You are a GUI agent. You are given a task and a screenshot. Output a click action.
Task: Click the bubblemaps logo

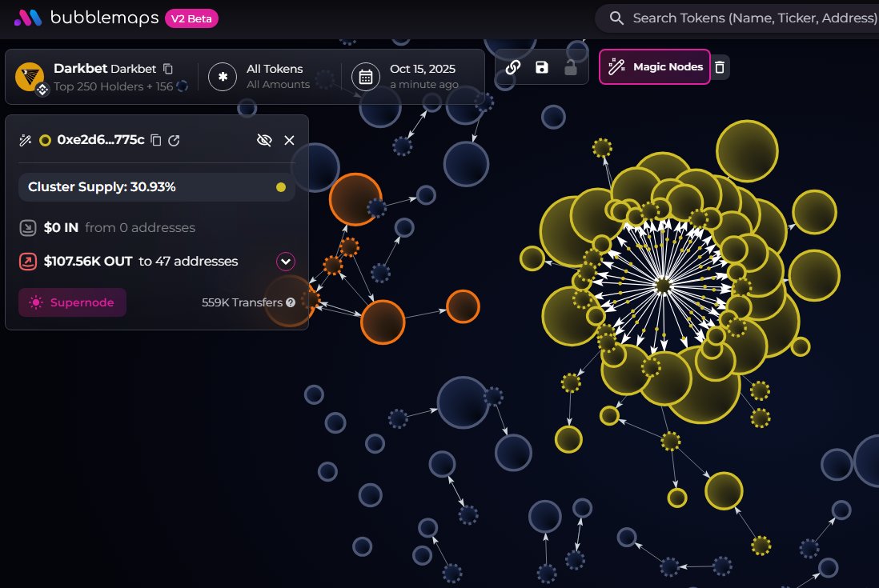click(x=87, y=18)
